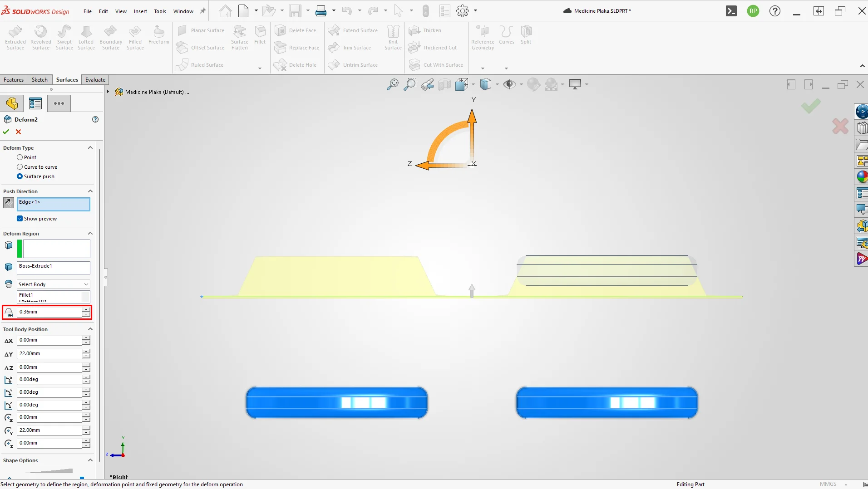This screenshot has height=489, width=868.
Task: Click the Planar Surface button
Action: pos(201,30)
